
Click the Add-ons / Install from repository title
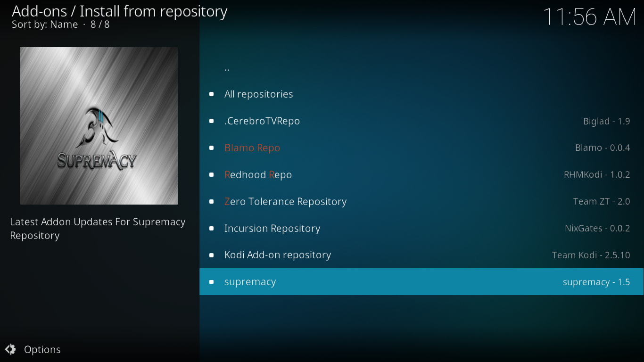pyautogui.click(x=120, y=11)
